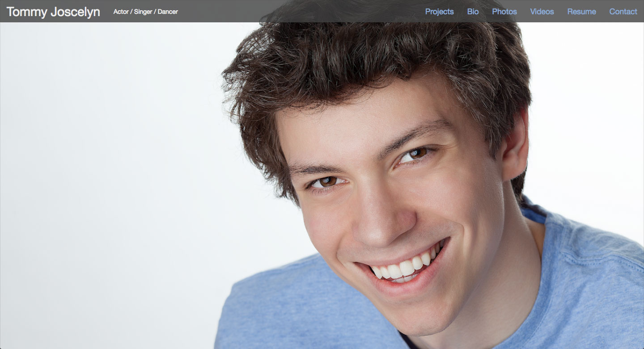Select the word Dancer in the tagline
This screenshot has height=349, width=644.
tap(168, 12)
